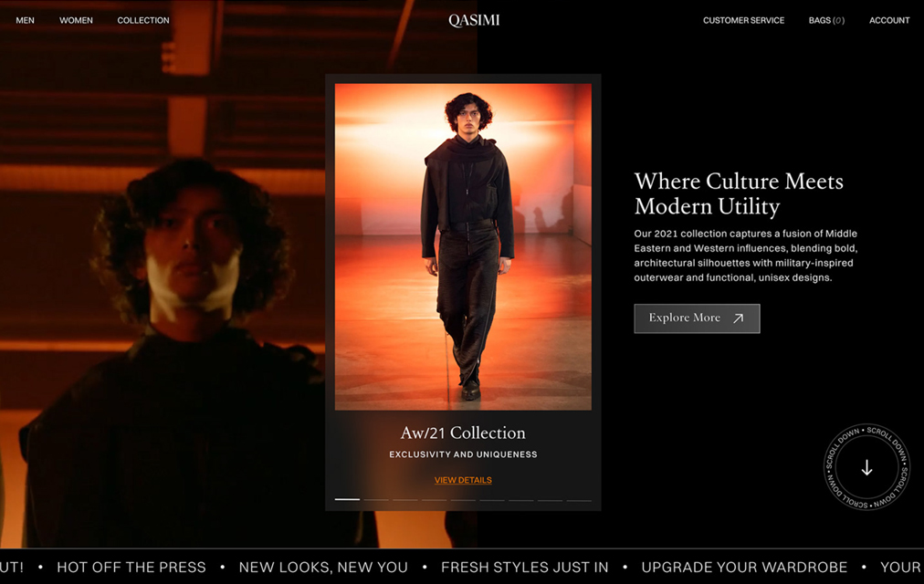
Task: Jump to the fifth carousel slide indicator
Action: (x=463, y=499)
